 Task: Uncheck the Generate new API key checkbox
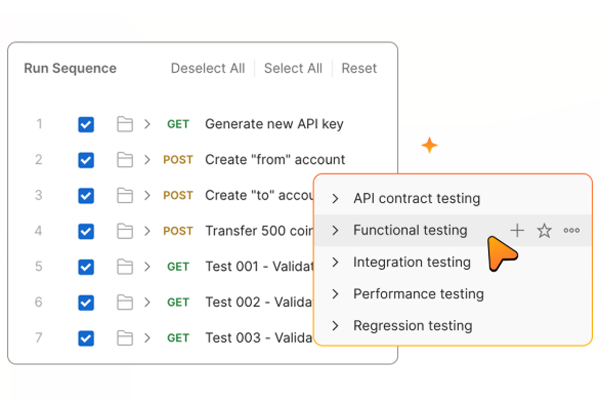coord(86,124)
